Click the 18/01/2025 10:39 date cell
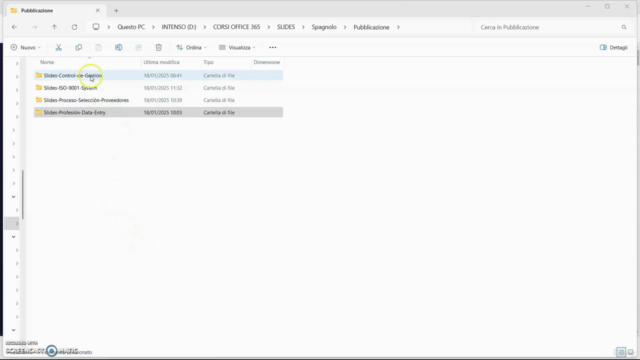Image resolution: width=640 pixels, height=360 pixels. tap(163, 100)
